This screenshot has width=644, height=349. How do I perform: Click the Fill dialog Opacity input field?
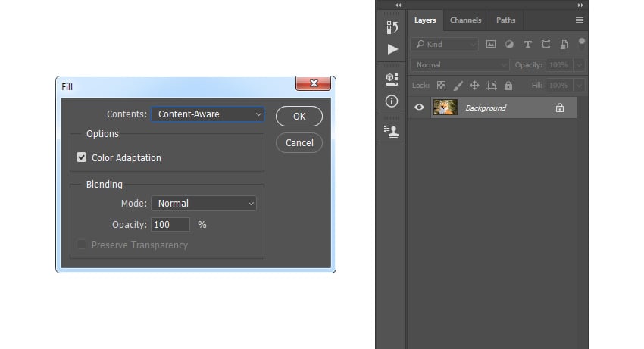(x=170, y=225)
